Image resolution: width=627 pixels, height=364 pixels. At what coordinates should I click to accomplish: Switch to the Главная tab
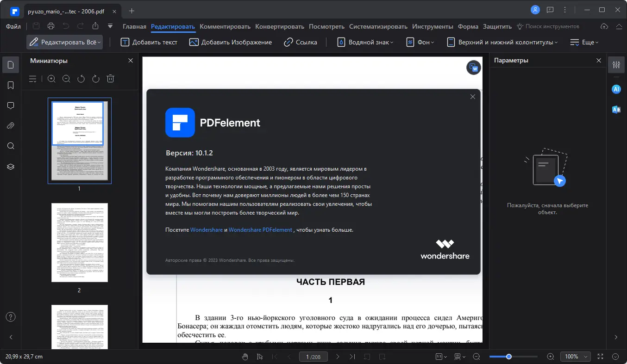pos(134,26)
